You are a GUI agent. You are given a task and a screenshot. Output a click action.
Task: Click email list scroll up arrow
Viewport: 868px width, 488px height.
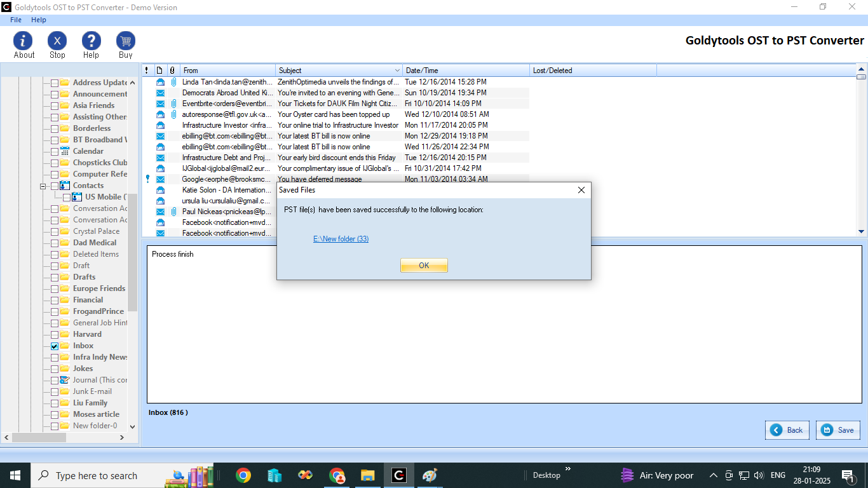click(x=862, y=69)
